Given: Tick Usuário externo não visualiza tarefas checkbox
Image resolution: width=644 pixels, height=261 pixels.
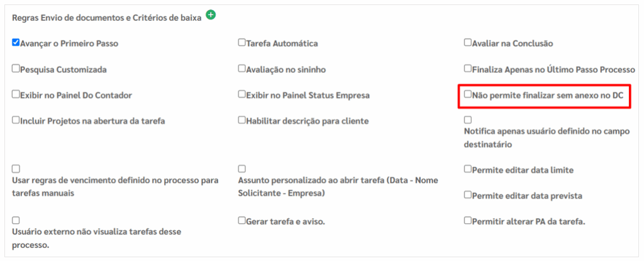Looking at the screenshot, I should (x=16, y=220).
